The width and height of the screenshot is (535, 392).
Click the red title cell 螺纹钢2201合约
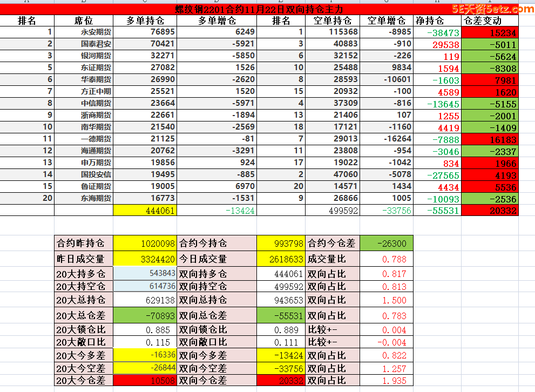pos(259,9)
